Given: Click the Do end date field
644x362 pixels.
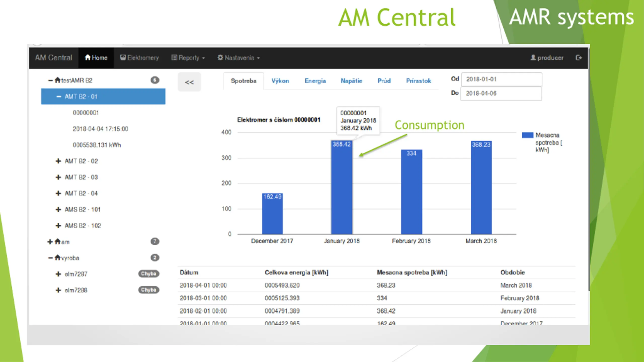Looking at the screenshot, I should click(501, 93).
